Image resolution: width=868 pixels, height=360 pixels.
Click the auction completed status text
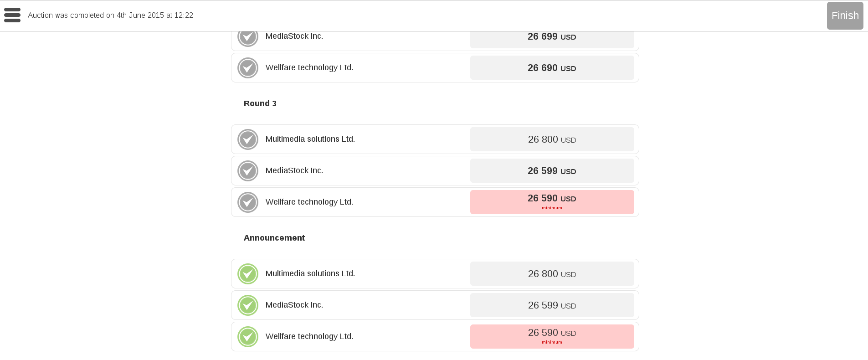pyautogui.click(x=110, y=15)
